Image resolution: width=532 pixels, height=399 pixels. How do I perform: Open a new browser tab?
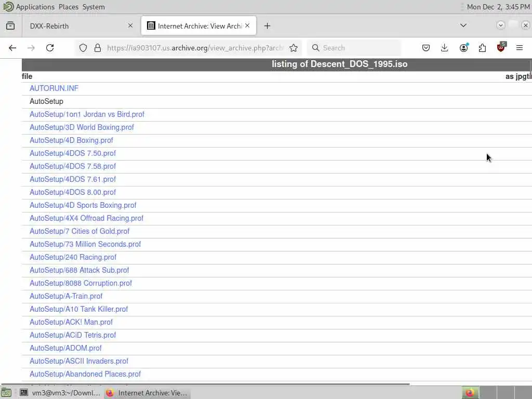click(267, 26)
